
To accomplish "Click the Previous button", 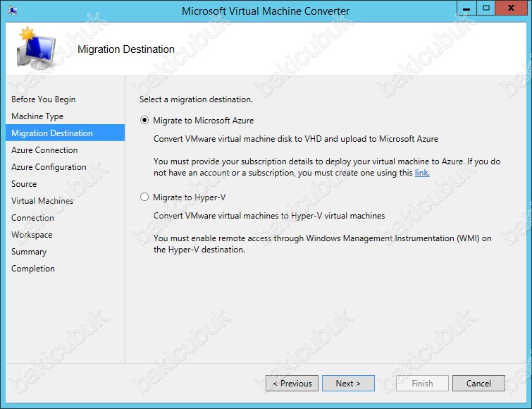I will click(292, 383).
